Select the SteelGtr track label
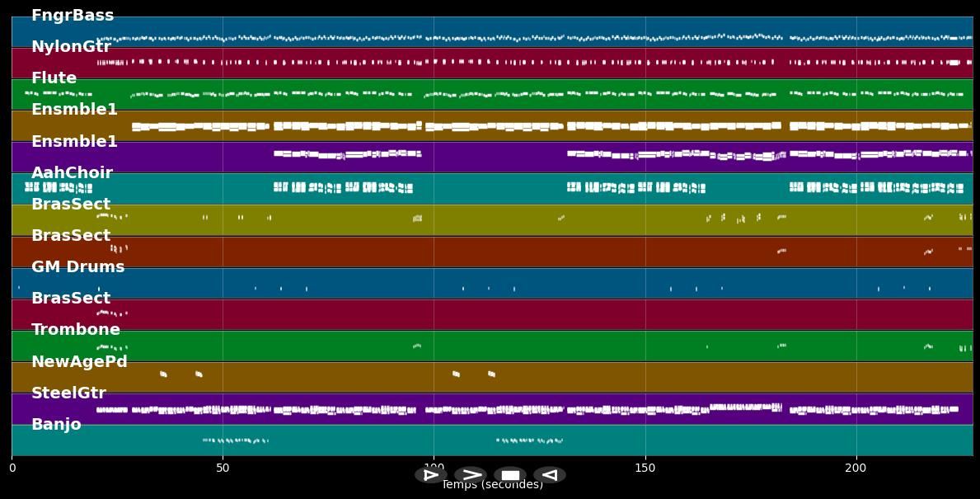This screenshot has height=499, width=980. 68,393
